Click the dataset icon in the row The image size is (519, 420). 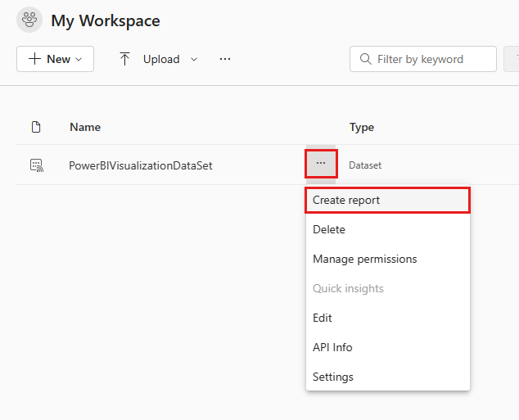(x=35, y=165)
